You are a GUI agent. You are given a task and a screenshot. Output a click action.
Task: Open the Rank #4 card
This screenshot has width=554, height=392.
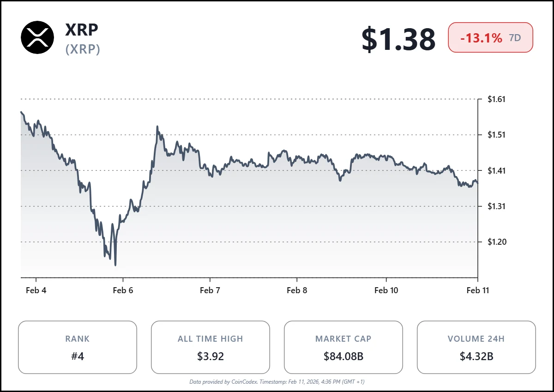click(x=78, y=347)
